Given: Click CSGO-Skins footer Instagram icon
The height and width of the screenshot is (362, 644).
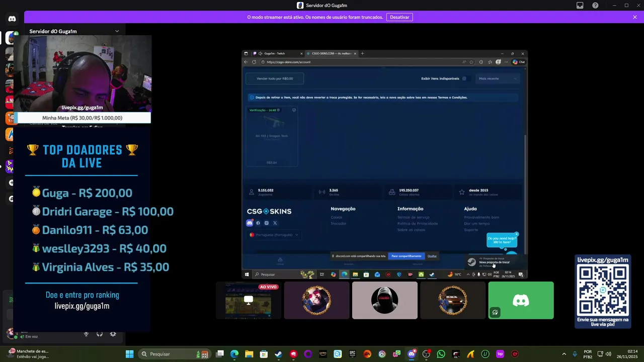Looking at the screenshot, I should click(267, 223).
